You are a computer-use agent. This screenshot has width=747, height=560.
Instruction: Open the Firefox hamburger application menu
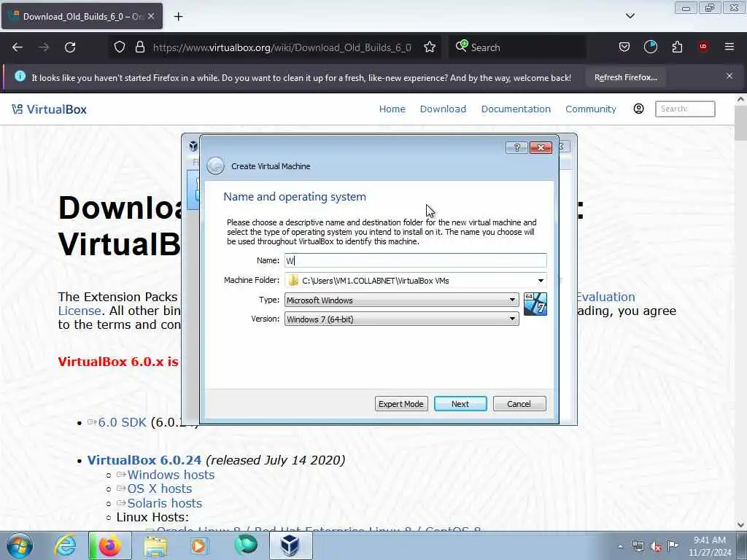point(729,47)
